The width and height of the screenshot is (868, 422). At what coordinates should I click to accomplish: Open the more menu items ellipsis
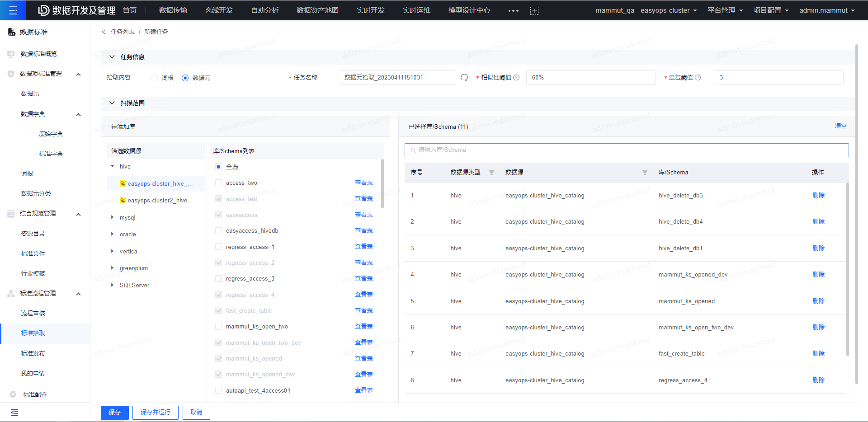coord(513,10)
